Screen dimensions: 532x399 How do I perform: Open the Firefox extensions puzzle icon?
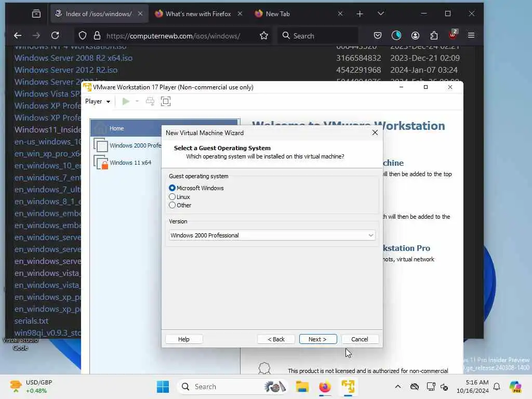(x=434, y=36)
